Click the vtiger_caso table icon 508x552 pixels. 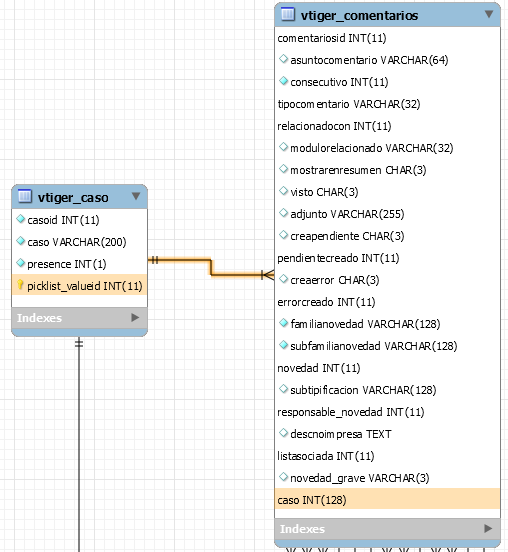[25, 196]
